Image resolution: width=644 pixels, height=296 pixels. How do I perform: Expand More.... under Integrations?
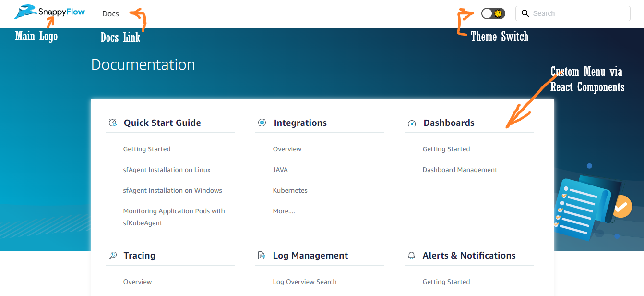pos(284,211)
